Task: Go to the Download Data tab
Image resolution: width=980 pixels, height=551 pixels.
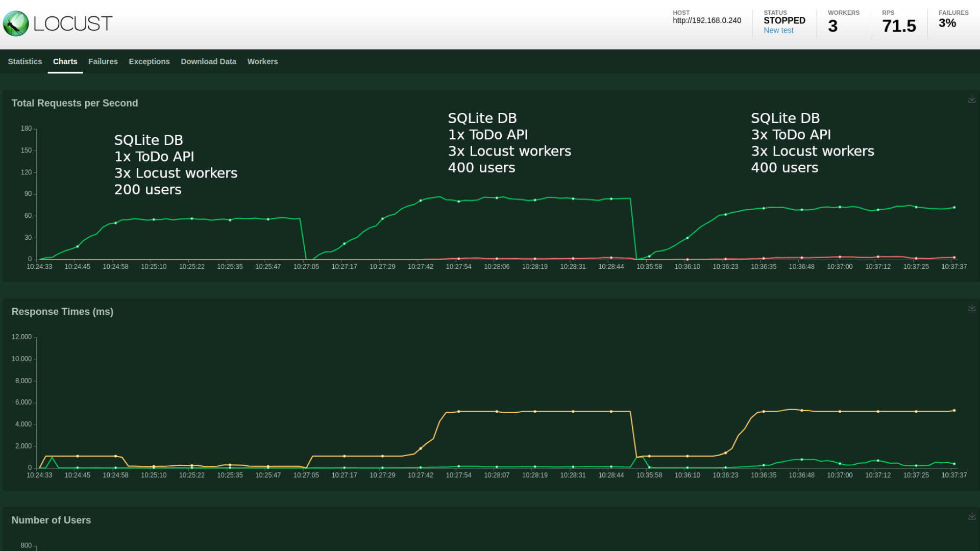Action: [x=208, y=61]
